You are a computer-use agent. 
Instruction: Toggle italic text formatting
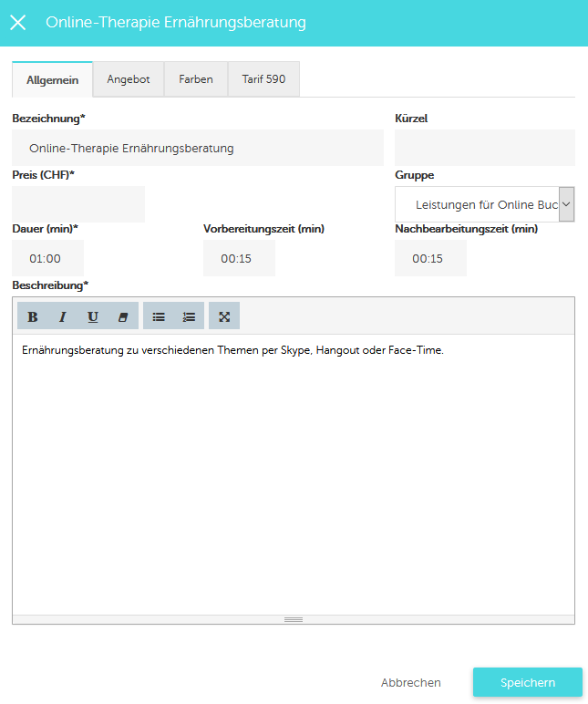point(63,316)
